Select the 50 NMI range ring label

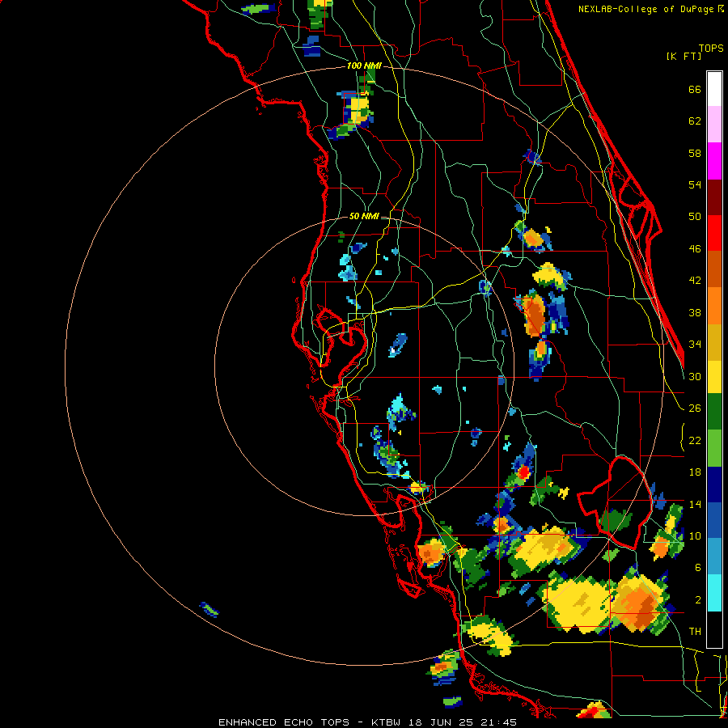364,216
